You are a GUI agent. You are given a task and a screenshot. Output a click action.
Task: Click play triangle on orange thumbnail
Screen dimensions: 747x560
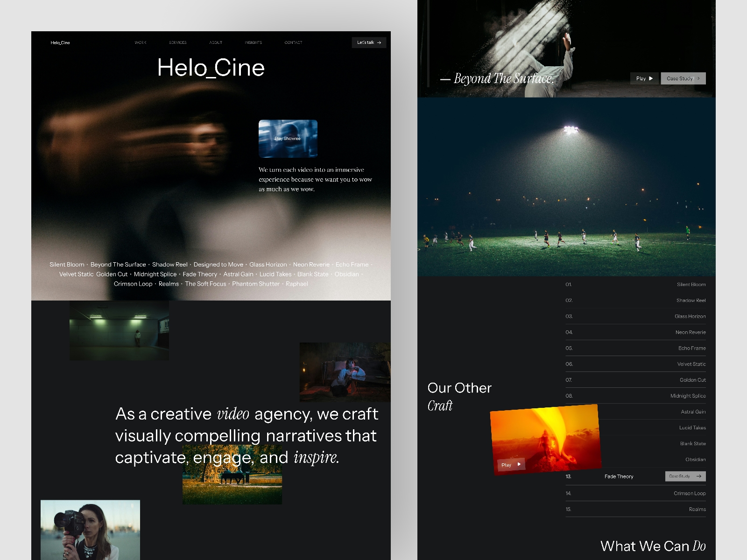(x=519, y=464)
